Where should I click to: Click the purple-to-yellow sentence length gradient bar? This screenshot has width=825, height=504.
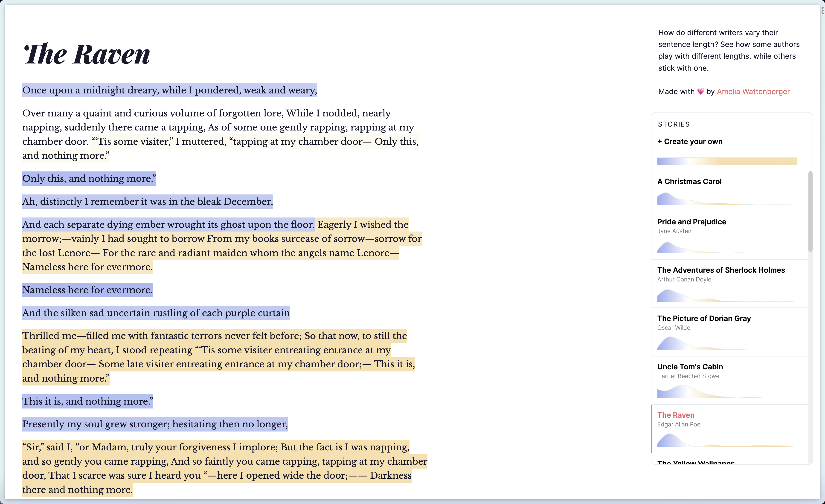point(727,161)
